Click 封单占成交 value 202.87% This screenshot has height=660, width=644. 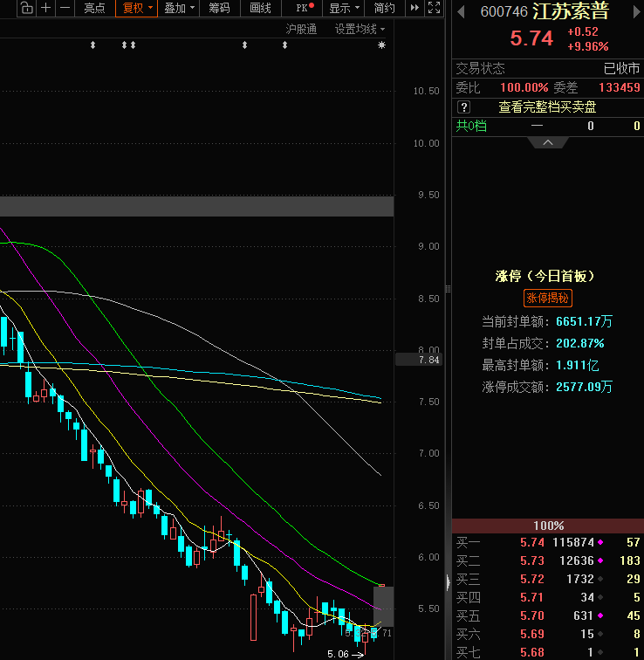[580, 343]
